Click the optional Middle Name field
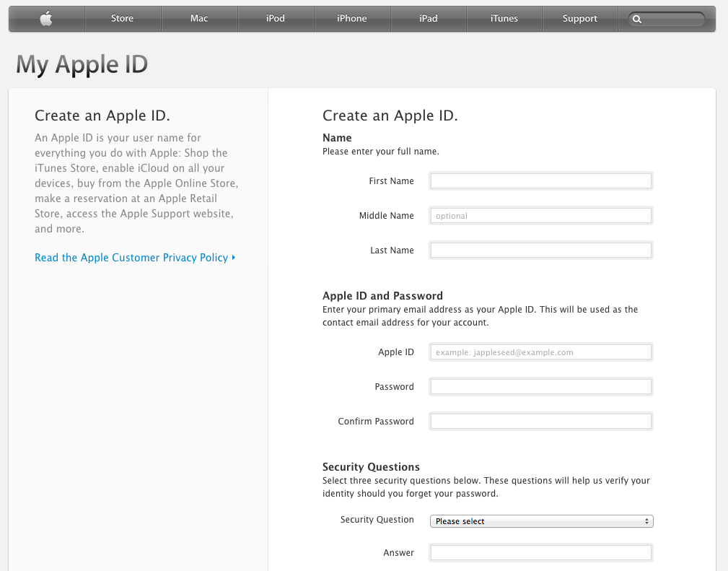The width and height of the screenshot is (728, 571). click(x=541, y=216)
